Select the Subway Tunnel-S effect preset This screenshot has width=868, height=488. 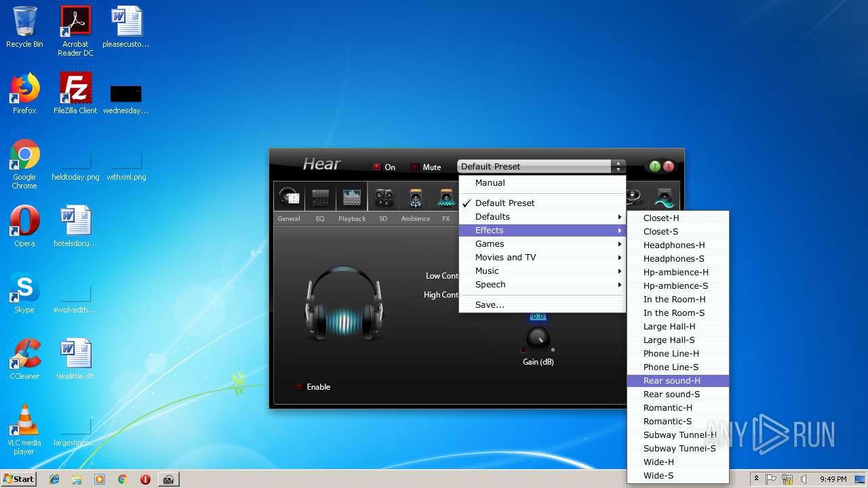click(x=677, y=449)
